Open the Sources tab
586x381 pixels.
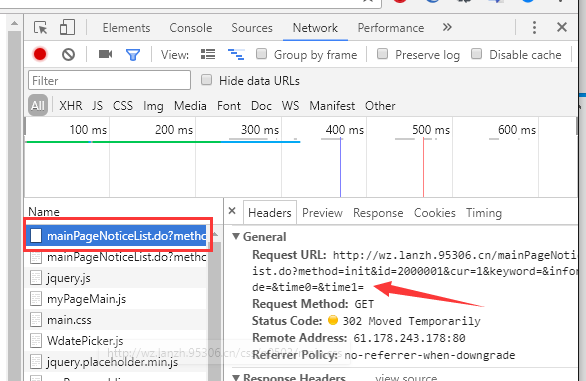pyautogui.click(x=252, y=28)
